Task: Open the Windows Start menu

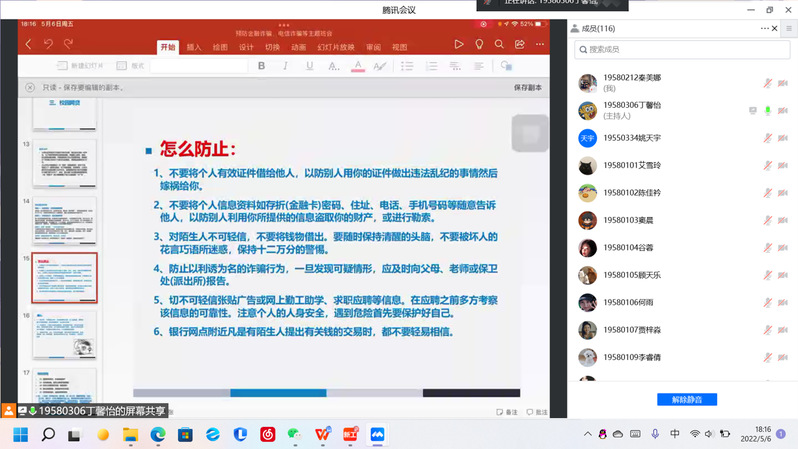Action: [x=20, y=435]
